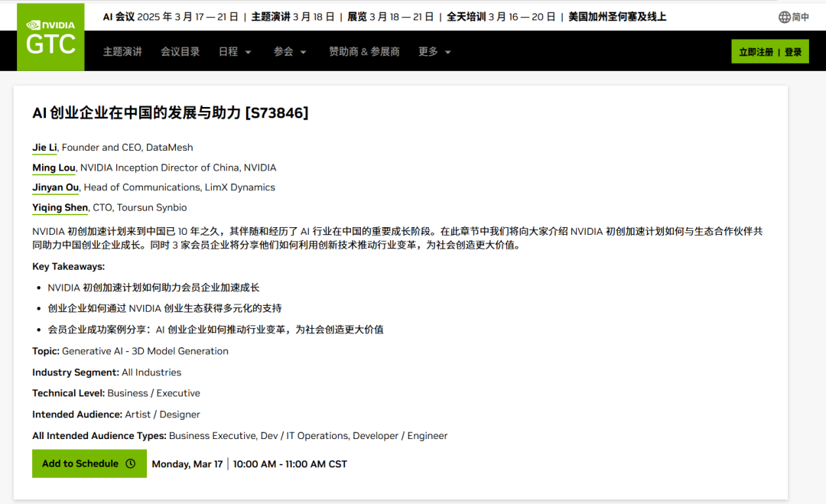Open speaker Jinyan Ou's profile link
The image size is (826, 504).
pos(55,187)
